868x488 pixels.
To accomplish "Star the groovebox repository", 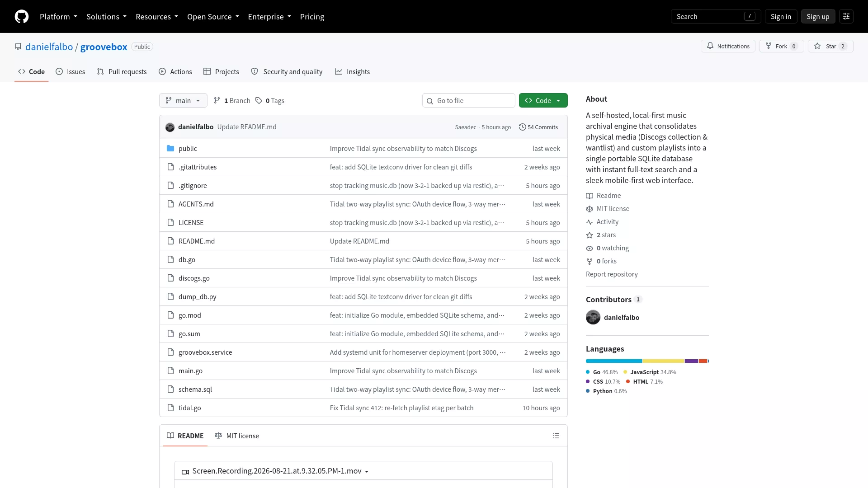I will tap(830, 47).
